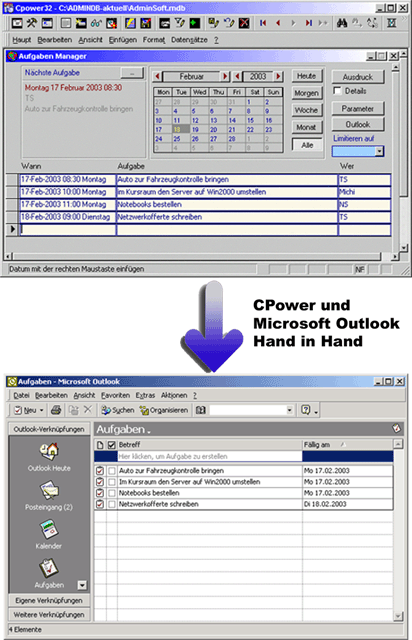Click Suchen in Outlook toolbar
Viewport: 412px width, 640px height.
pos(118,410)
